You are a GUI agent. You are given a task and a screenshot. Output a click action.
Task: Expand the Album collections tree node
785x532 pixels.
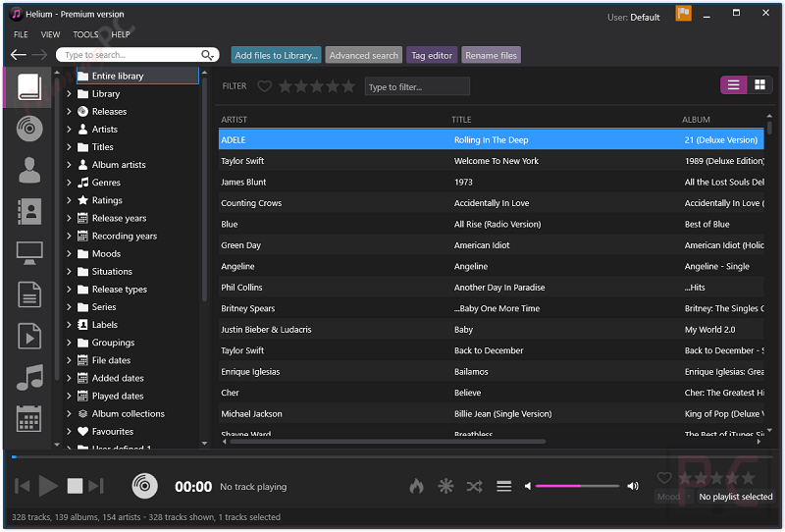(69, 414)
